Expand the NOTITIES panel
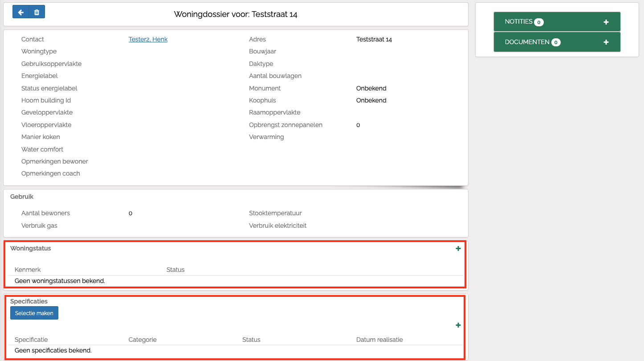 click(x=518, y=22)
